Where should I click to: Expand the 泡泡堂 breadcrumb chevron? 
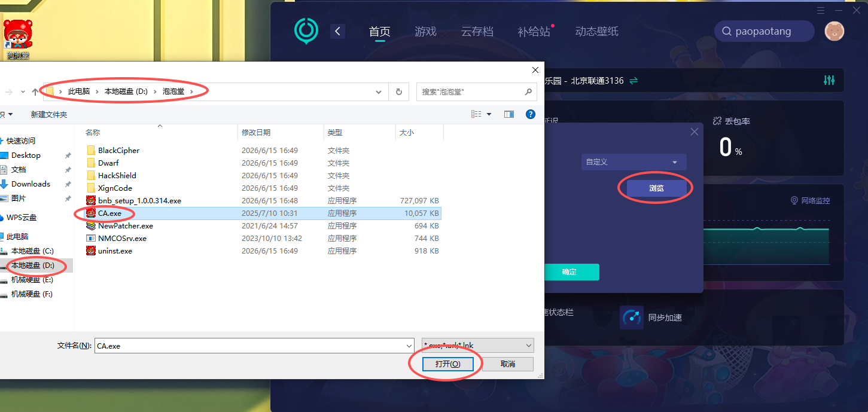(x=191, y=91)
